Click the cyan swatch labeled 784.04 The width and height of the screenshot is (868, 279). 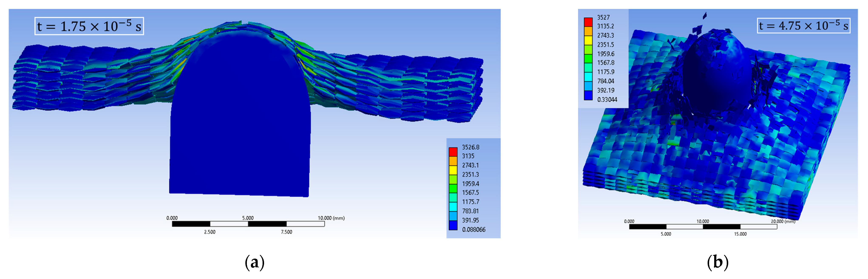(x=588, y=77)
